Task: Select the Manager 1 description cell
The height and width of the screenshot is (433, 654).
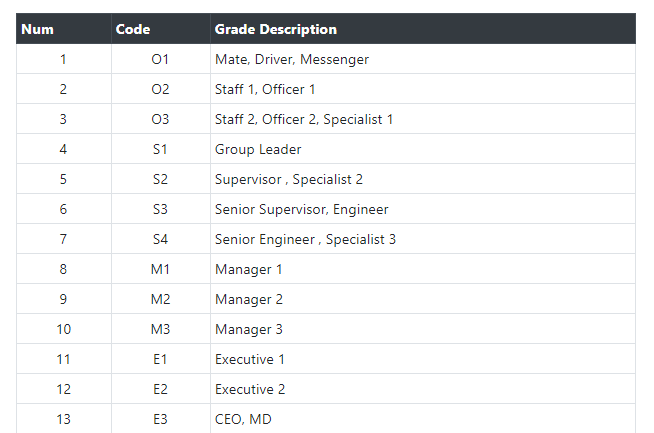Action: (x=249, y=269)
